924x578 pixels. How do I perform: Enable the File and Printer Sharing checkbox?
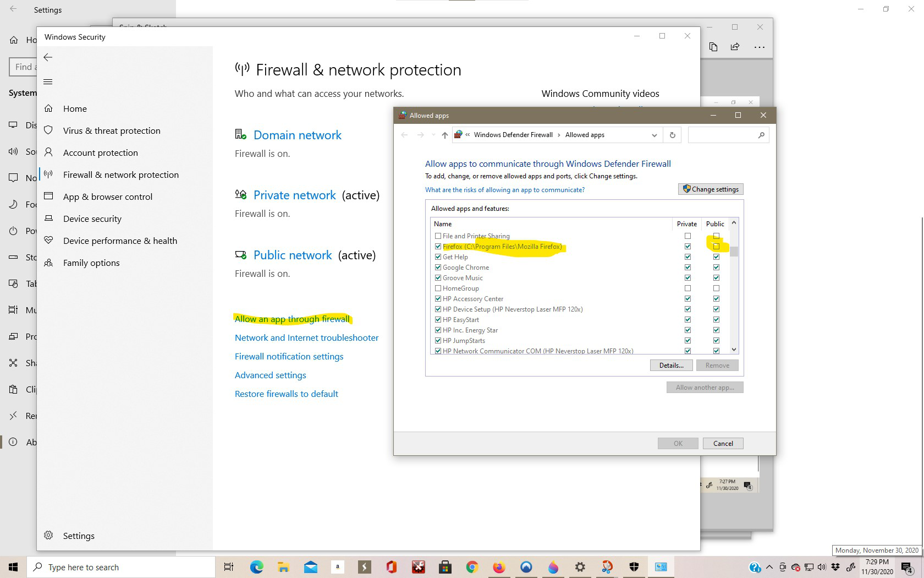pos(438,236)
